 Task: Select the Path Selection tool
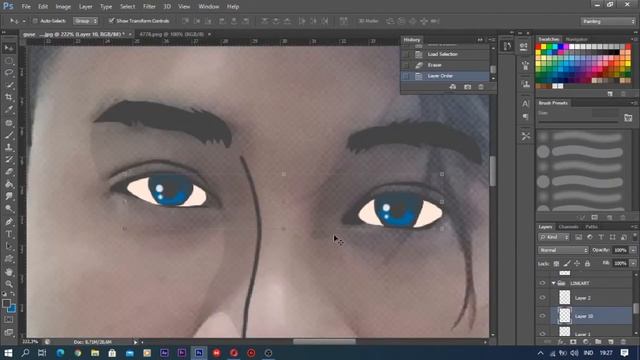(9, 247)
